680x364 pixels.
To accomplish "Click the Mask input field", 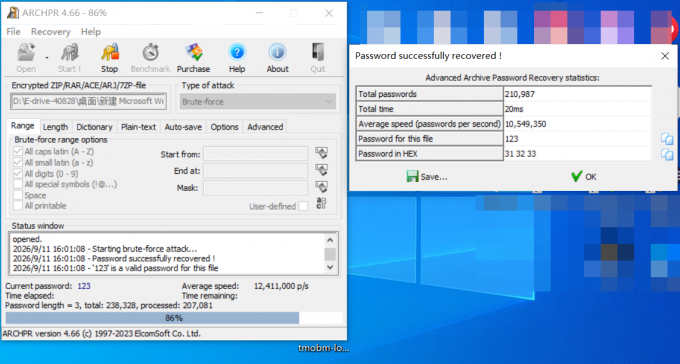I will click(255, 188).
